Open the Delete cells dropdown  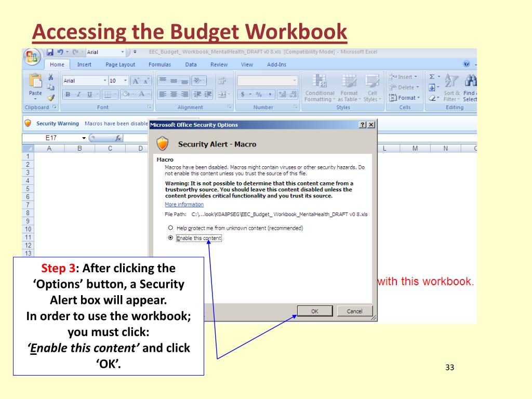[404, 87]
